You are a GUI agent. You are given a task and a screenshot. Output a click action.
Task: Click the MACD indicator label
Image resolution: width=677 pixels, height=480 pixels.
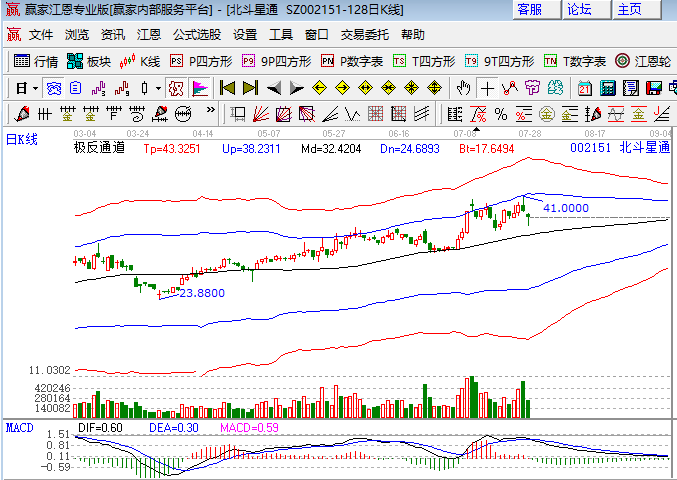(x=19, y=428)
